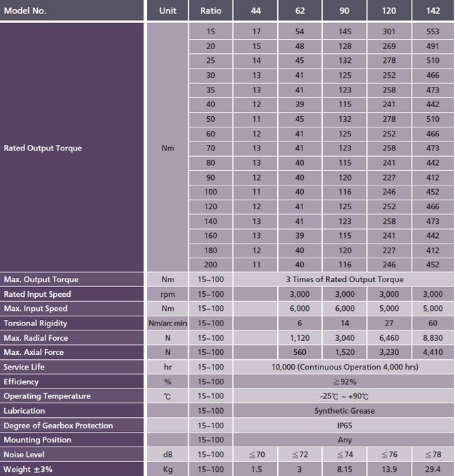
Task: Click the 'Max. Radial Force' row label
Action: 71,338
